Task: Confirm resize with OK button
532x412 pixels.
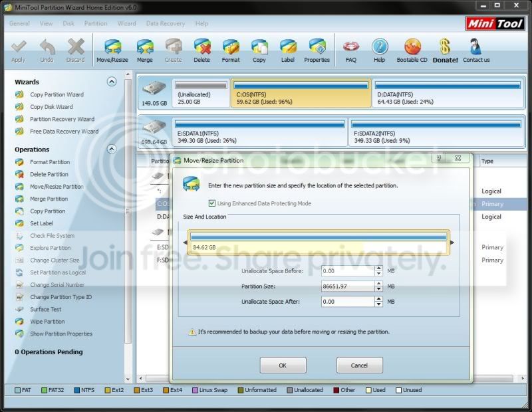Action: 283,365
